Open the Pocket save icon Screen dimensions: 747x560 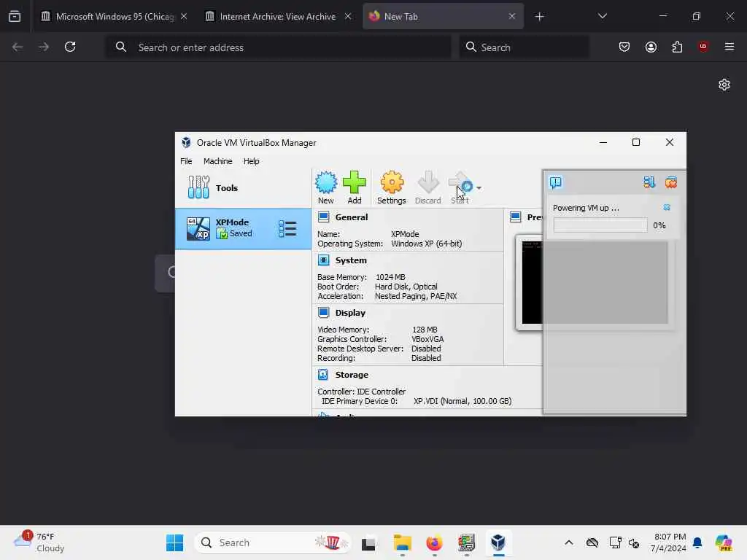(624, 47)
